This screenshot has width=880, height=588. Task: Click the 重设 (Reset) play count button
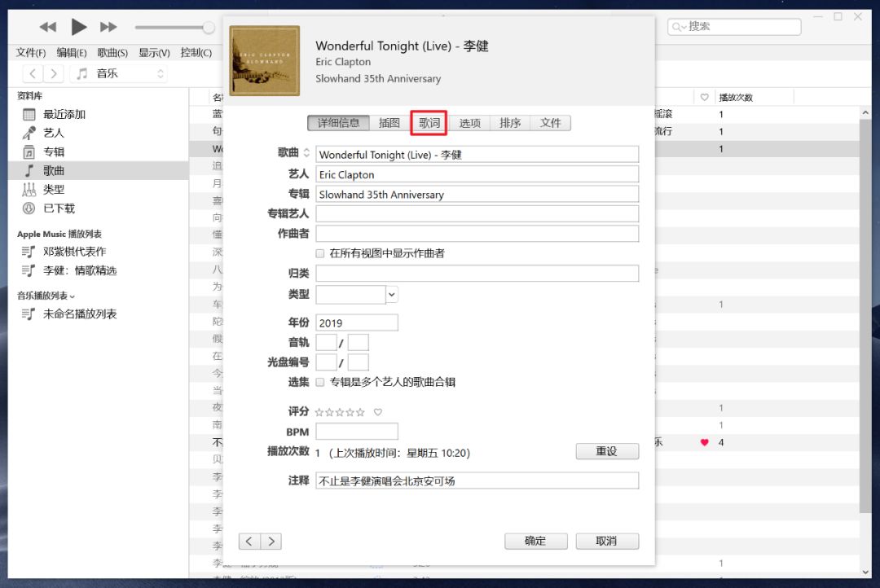tap(607, 450)
